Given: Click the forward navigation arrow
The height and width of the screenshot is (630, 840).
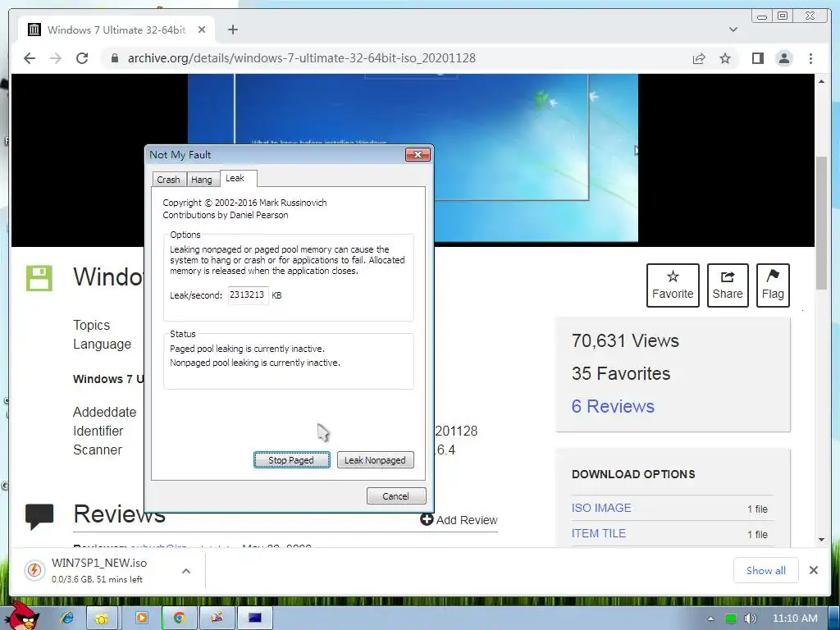Looking at the screenshot, I should tap(56, 58).
